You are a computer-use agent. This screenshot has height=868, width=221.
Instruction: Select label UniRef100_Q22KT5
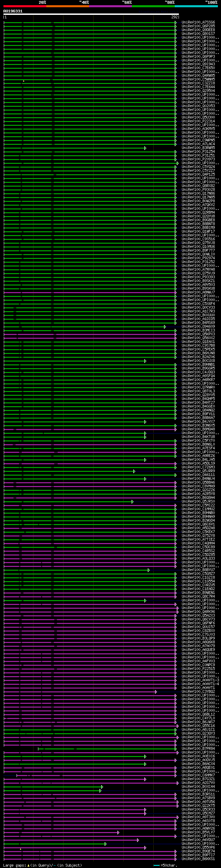click(x=198, y=806)
